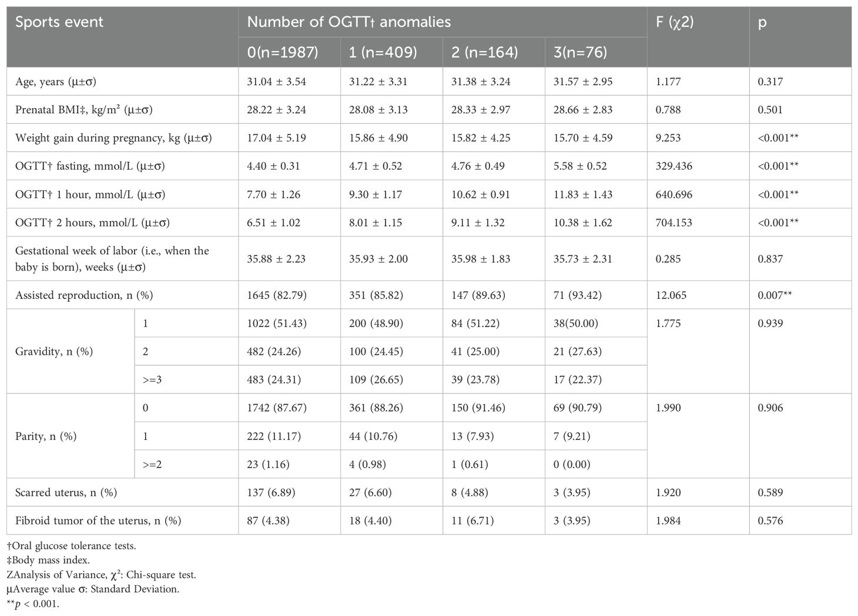The image size is (858, 616).
Task: Click the '11.83 ± 1.43' cell
Action: pos(582,194)
